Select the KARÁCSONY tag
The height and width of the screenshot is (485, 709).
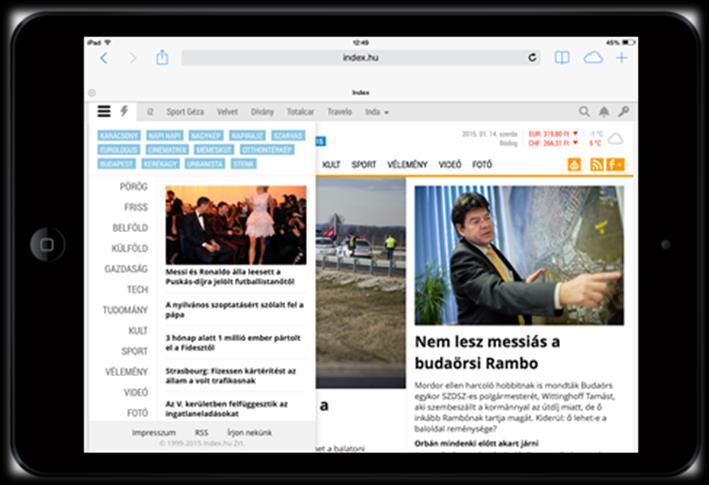click(x=119, y=136)
